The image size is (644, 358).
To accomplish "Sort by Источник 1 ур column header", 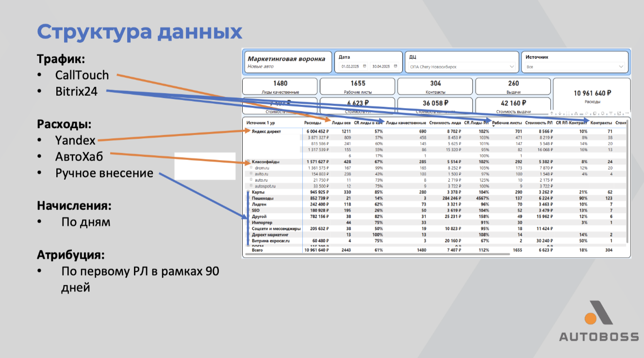I will tap(261, 123).
